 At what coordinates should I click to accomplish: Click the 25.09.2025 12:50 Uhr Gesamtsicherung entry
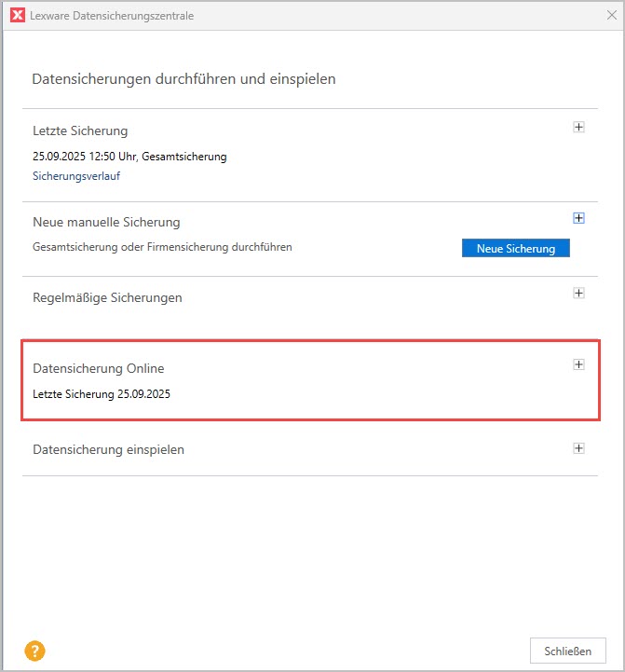tap(129, 157)
